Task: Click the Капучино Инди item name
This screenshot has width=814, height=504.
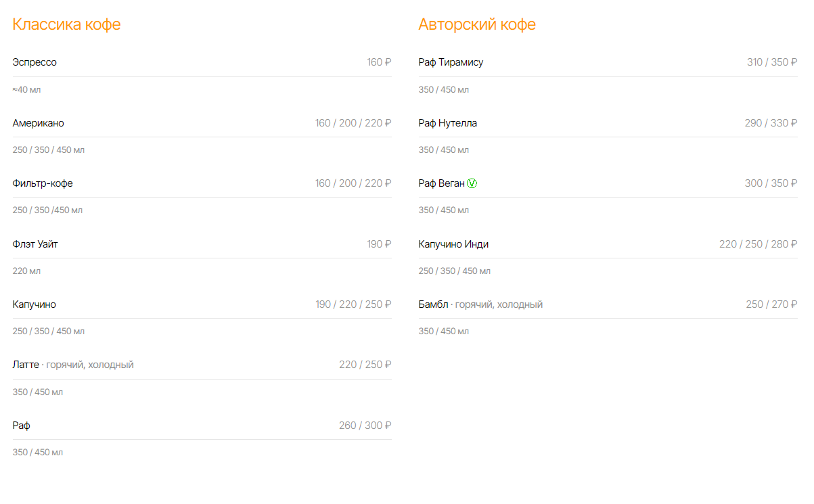Action: point(453,244)
